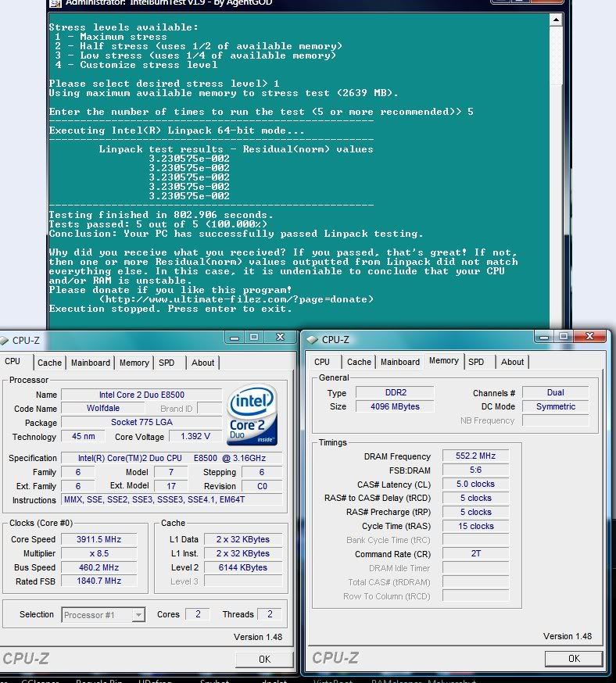Screen dimensions: 616x683
Task: Open SPD tab in memory window
Action: (476, 362)
